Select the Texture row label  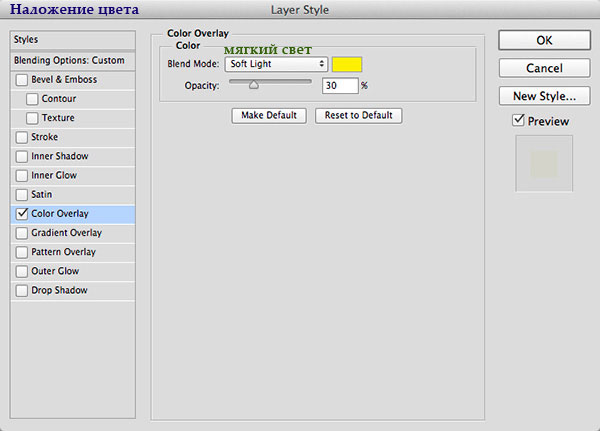(x=58, y=118)
